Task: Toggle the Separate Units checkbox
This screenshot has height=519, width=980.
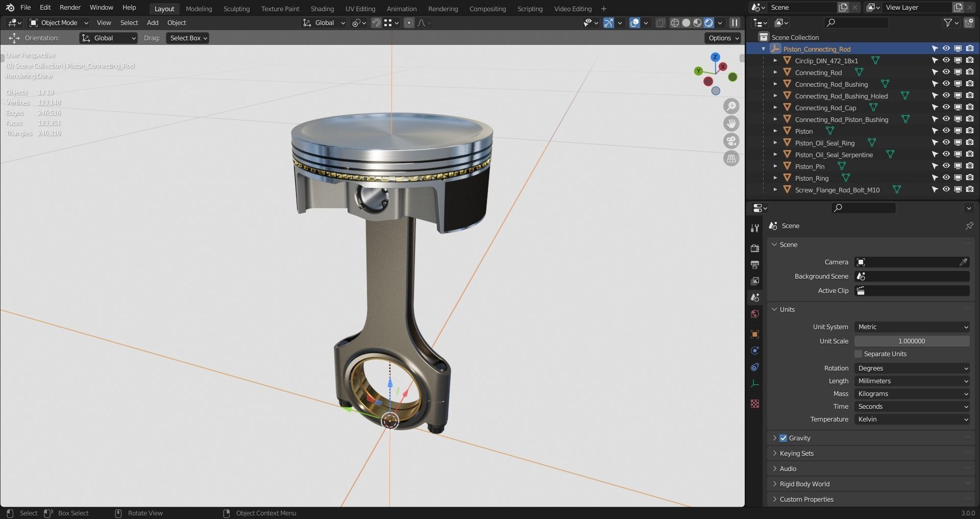Action: click(x=858, y=354)
